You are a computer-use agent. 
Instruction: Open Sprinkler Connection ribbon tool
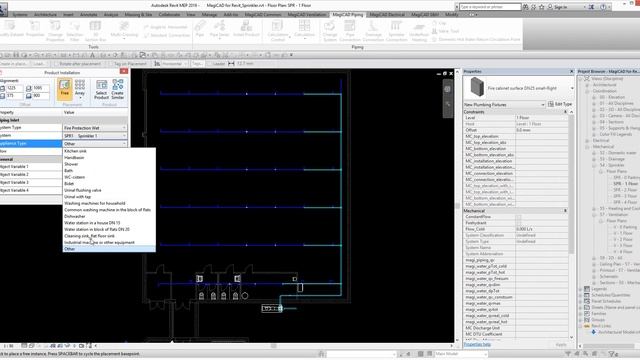click(x=396, y=31)
